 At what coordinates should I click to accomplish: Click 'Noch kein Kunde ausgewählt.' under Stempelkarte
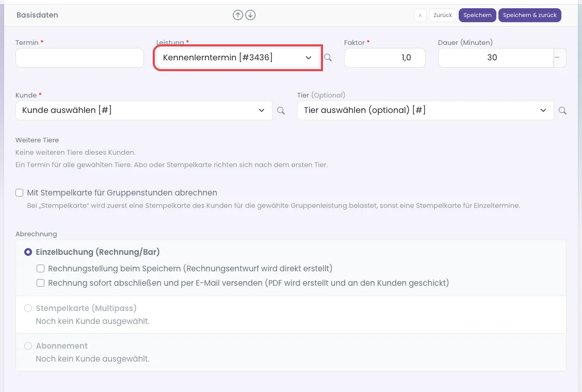pos(92,321)
